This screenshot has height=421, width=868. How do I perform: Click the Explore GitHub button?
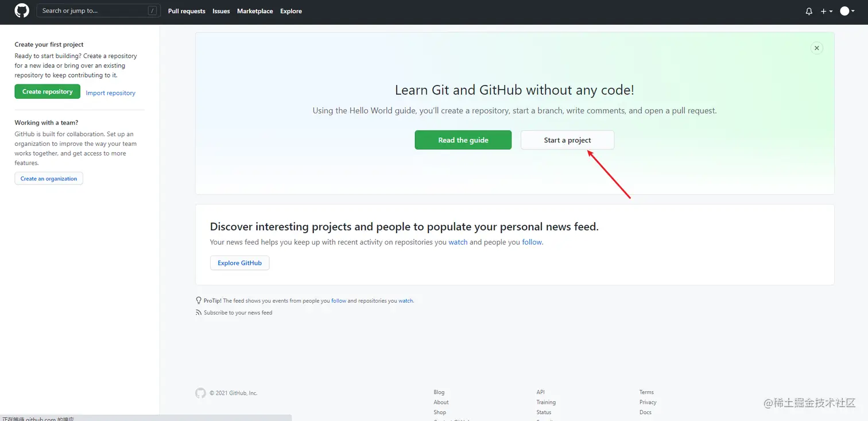[x=240, y=263]
